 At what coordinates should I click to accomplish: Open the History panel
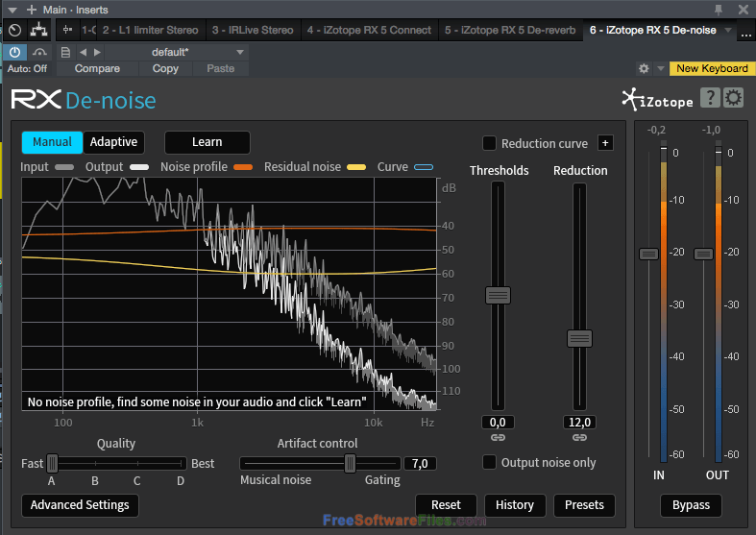tap(515, 505)
